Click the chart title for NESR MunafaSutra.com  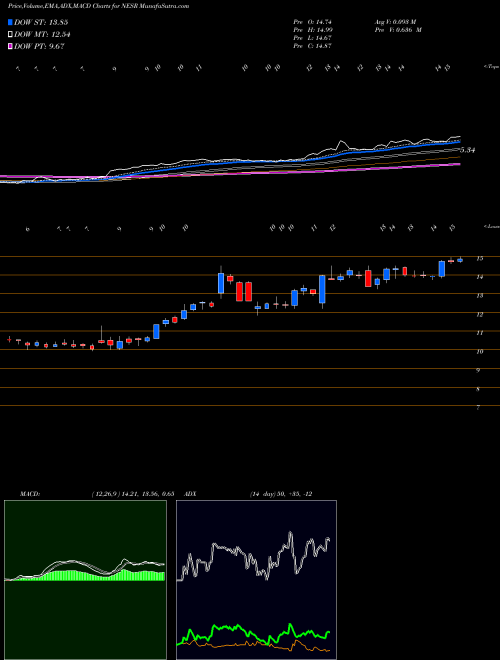pos(98,6)
